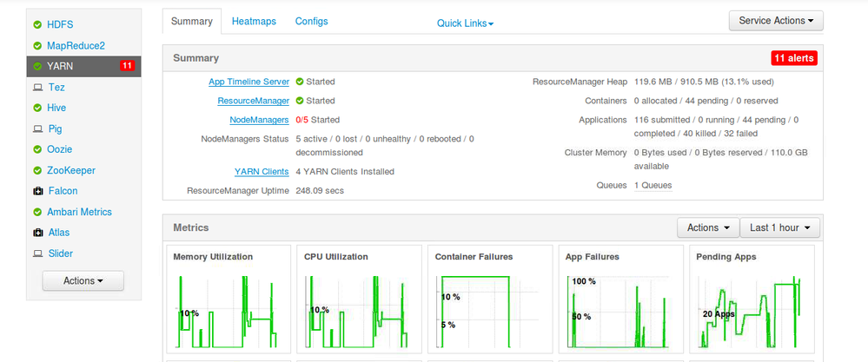The image size is (868, 362).
Task: Click the medkit icon beside Falcon
Action: pyautogui.click(x=37, y=191)
